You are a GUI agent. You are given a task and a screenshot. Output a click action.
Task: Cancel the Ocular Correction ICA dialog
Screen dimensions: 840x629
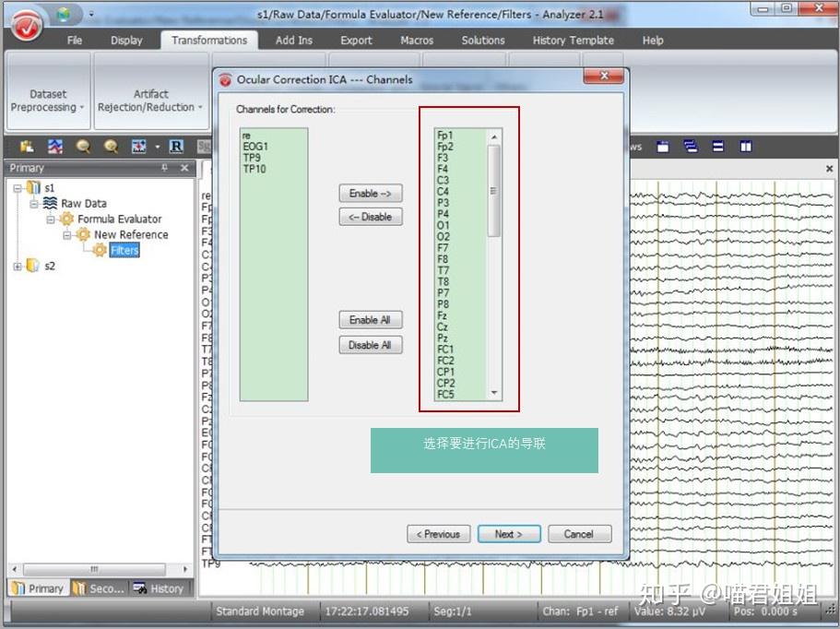coord(579,534)
